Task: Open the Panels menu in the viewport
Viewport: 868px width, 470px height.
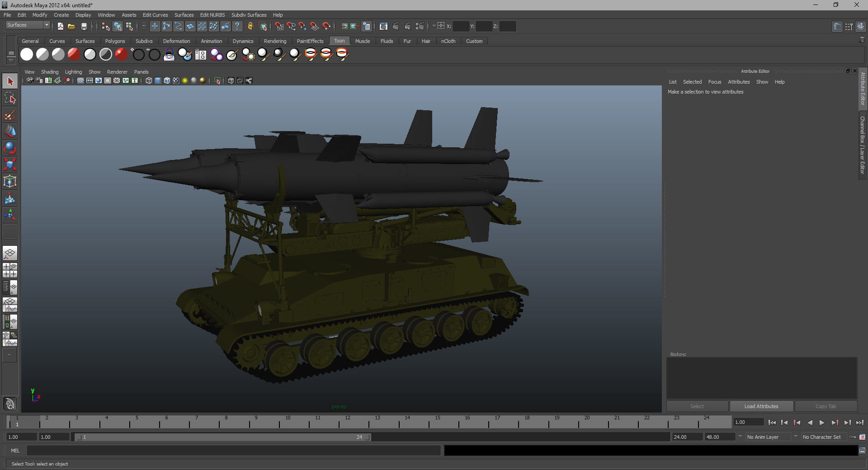Action: pos(141,72)
